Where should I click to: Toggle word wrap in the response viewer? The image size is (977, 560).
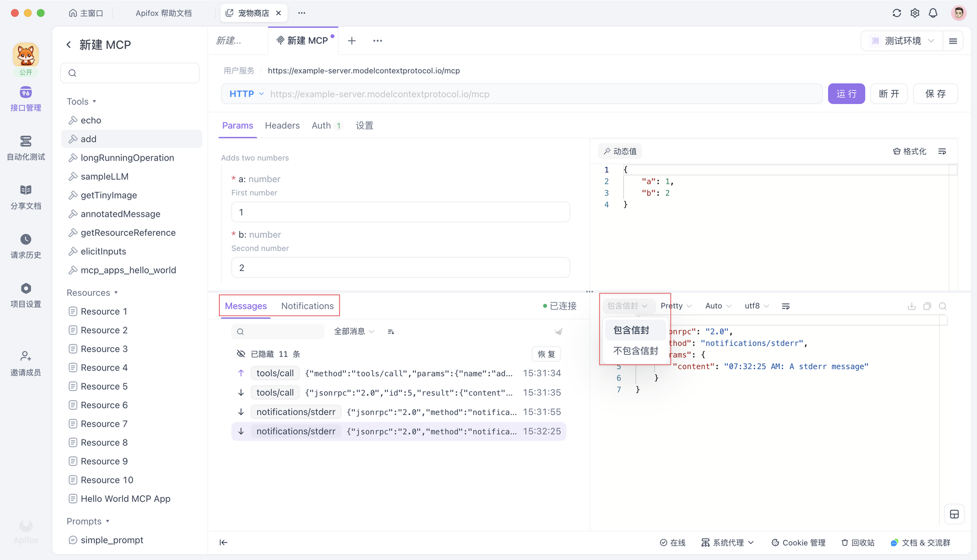tap(786, 306)
